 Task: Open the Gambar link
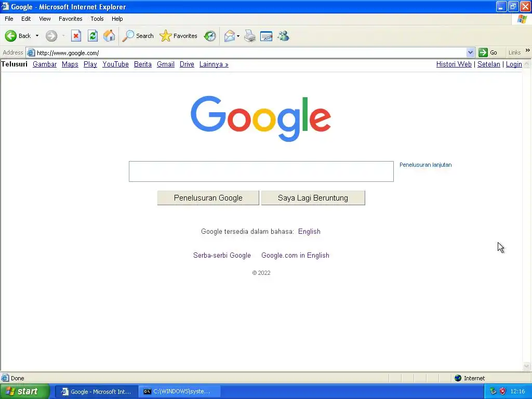pos(45,64)
